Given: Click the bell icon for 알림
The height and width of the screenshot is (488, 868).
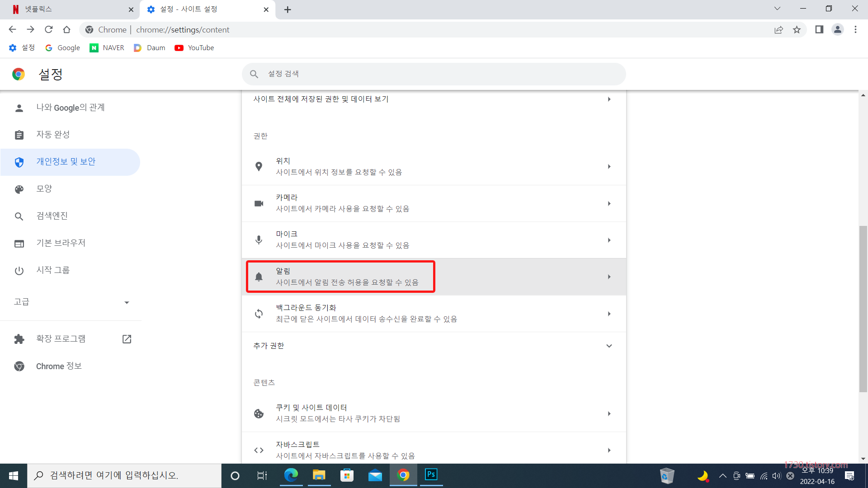Looking at the screenshot, I should click(259, 277).
